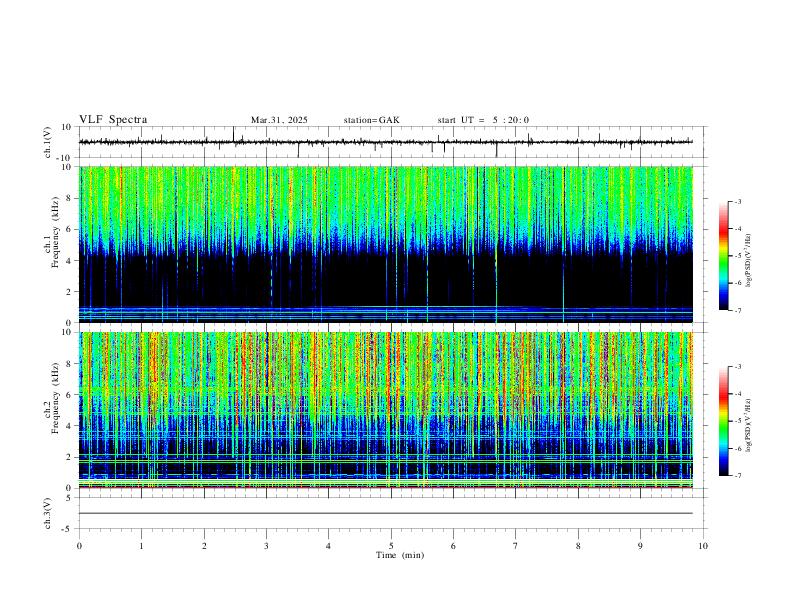Click the time-axis tick label "7"

pos(516,546)
